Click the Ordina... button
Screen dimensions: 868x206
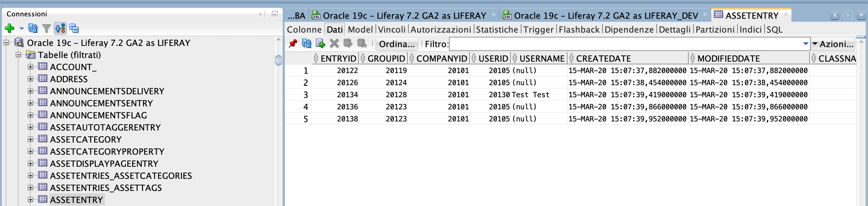pos(397,44)
